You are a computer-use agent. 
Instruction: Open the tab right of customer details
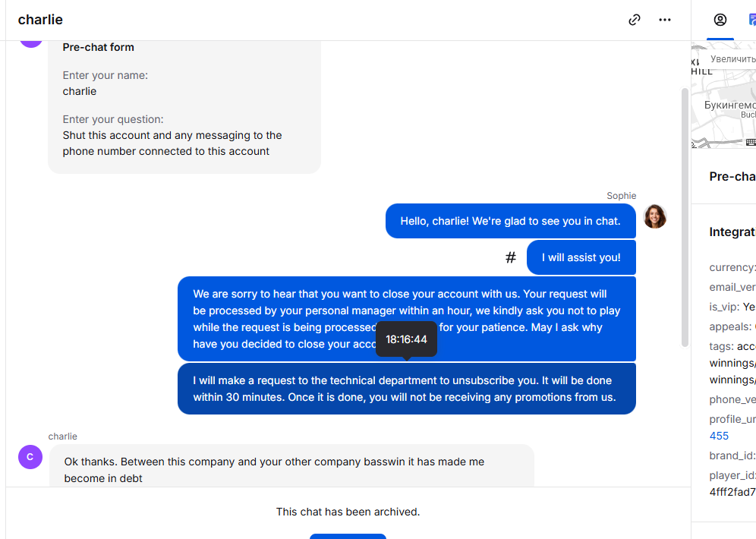tap(751, 20)
